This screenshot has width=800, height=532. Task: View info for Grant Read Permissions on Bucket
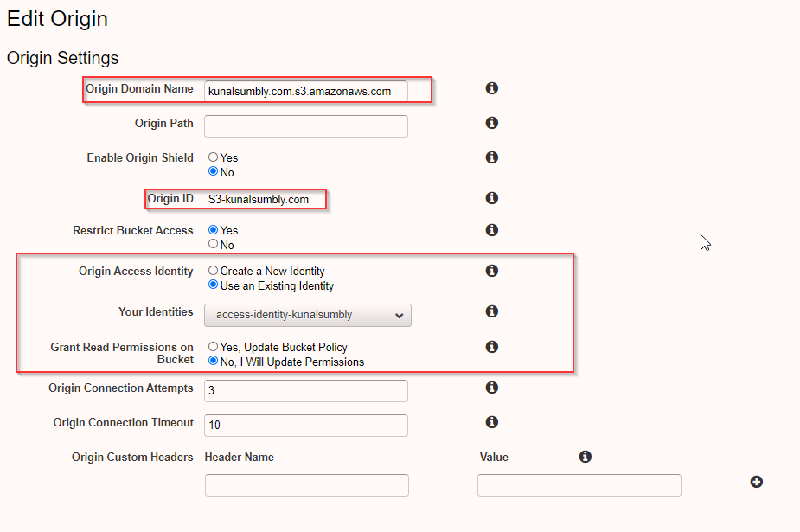pos(491,347)
